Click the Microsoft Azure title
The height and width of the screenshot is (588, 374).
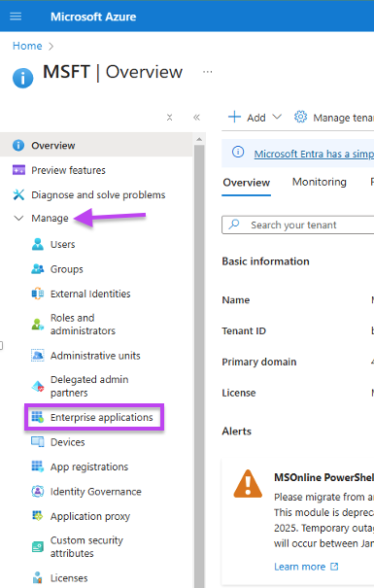click(x=93, y=17)
